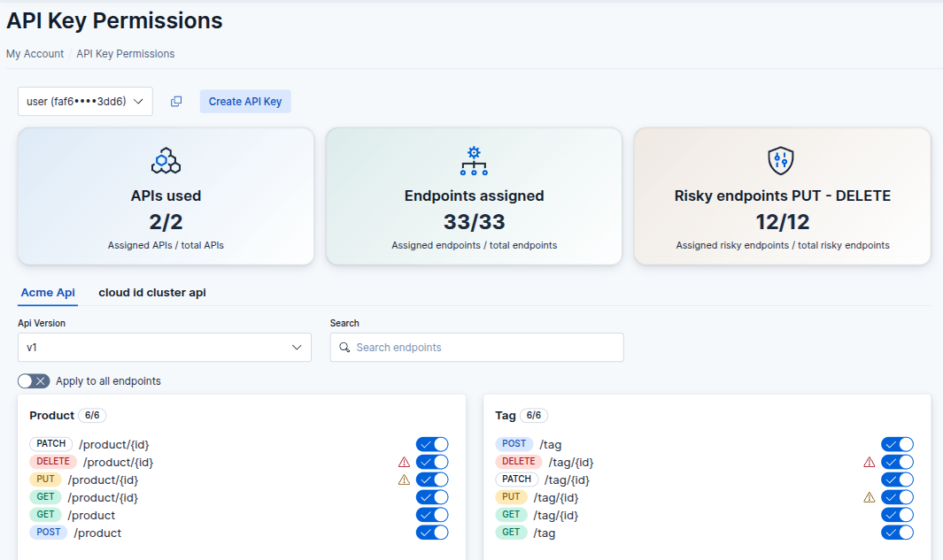Click yellow warning icon for PUT /tag/{id}
The image size is (943, 560).
click(x=869, y=497)
